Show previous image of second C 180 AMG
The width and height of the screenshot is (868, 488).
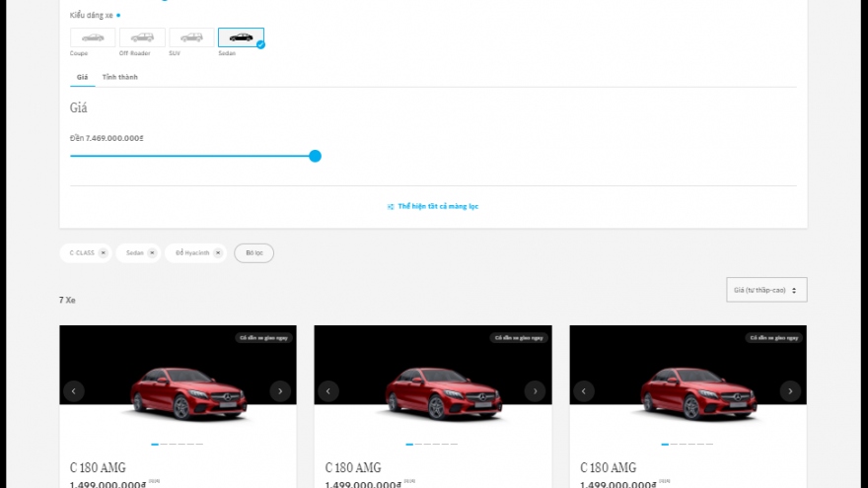tap(328, 391)
